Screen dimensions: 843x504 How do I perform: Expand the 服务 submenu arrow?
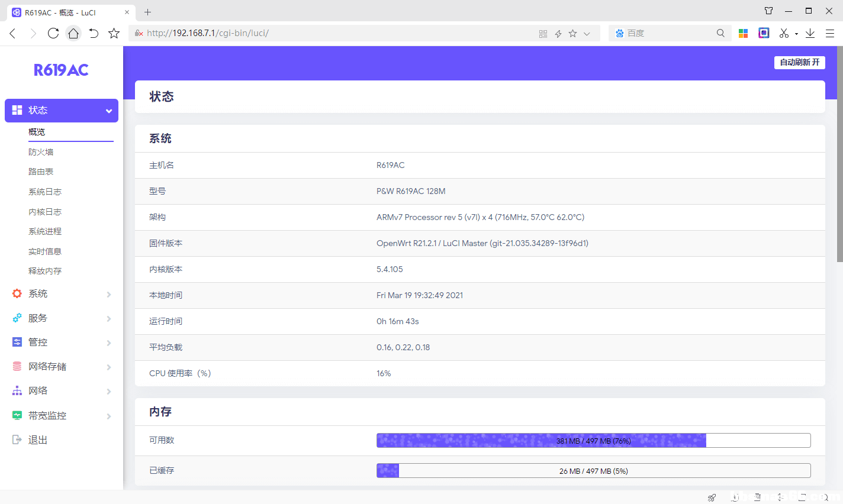(109, 318)
